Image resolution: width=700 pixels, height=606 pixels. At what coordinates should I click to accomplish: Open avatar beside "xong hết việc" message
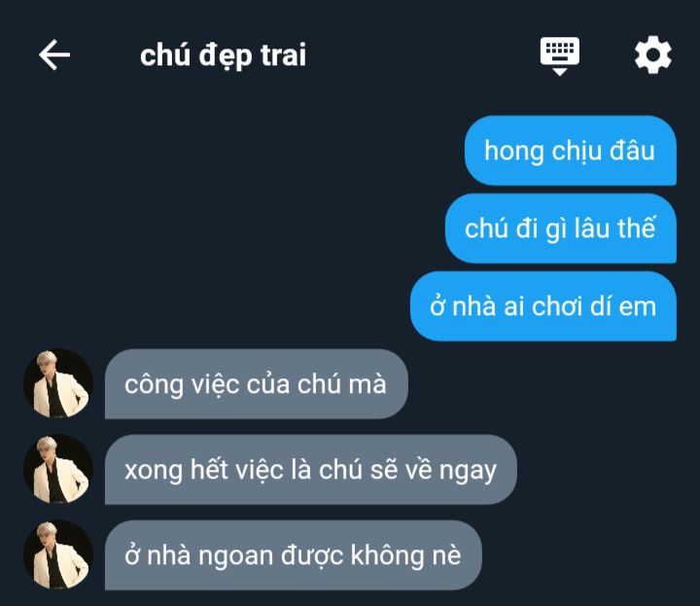pos(58,470)
